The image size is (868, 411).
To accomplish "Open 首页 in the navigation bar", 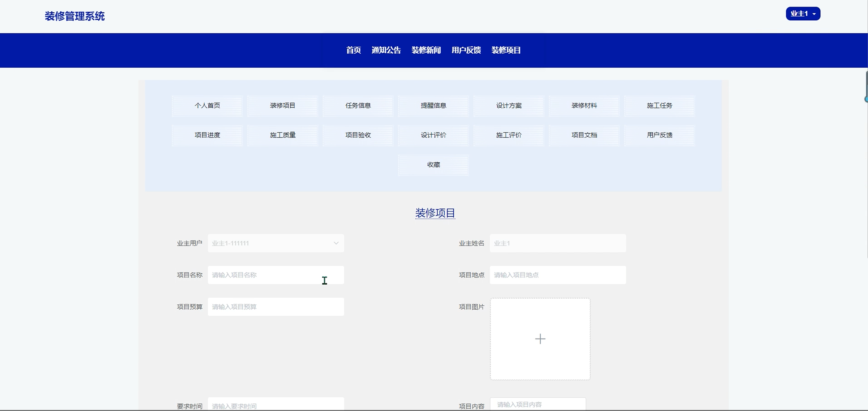I will tap(354, 50).
